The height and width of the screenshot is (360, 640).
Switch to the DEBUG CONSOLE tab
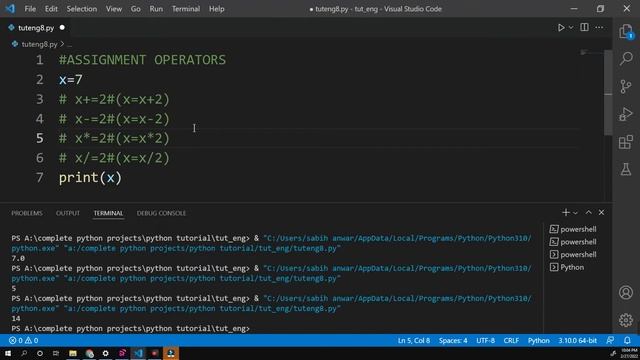coord(161,213)
